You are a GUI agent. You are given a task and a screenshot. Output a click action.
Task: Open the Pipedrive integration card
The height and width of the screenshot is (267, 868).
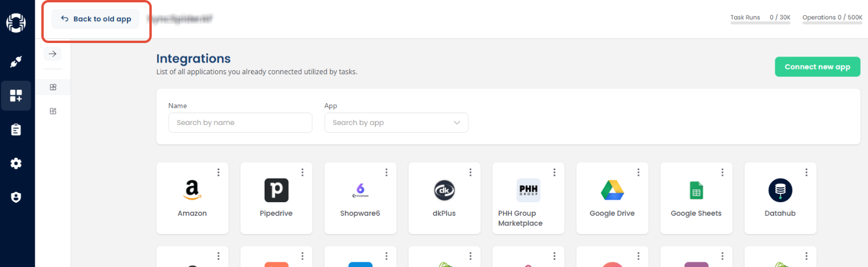(x=276, y=198)
